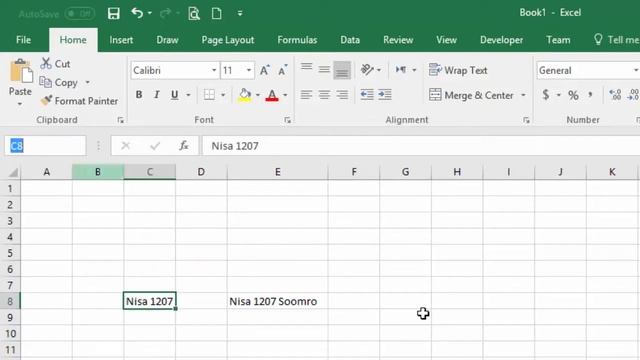Switch to the Draw tab
The image size is (640, 360).
167,40
